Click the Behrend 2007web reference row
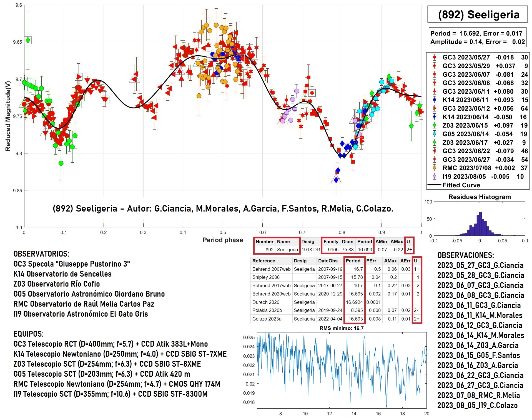The image size is (532, 420). tap(336, 269)
